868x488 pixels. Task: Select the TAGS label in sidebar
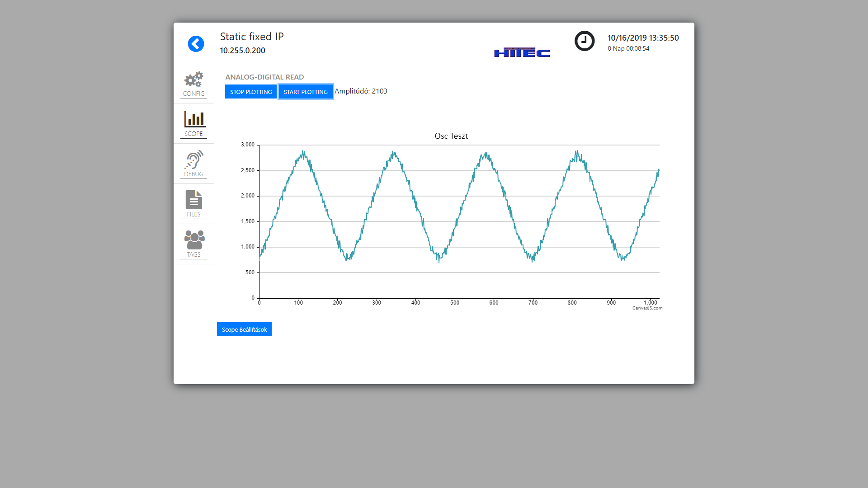tap(193, 254)
